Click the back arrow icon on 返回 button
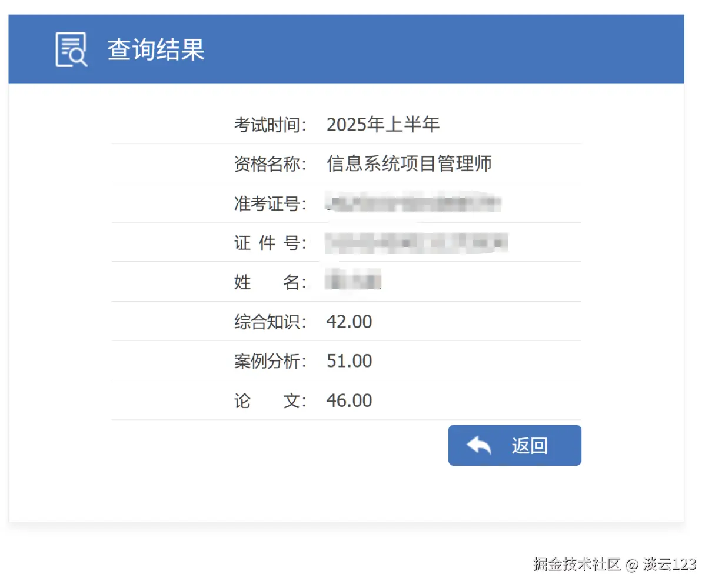This screenshot has height=588, width=712. pos(480,445)
